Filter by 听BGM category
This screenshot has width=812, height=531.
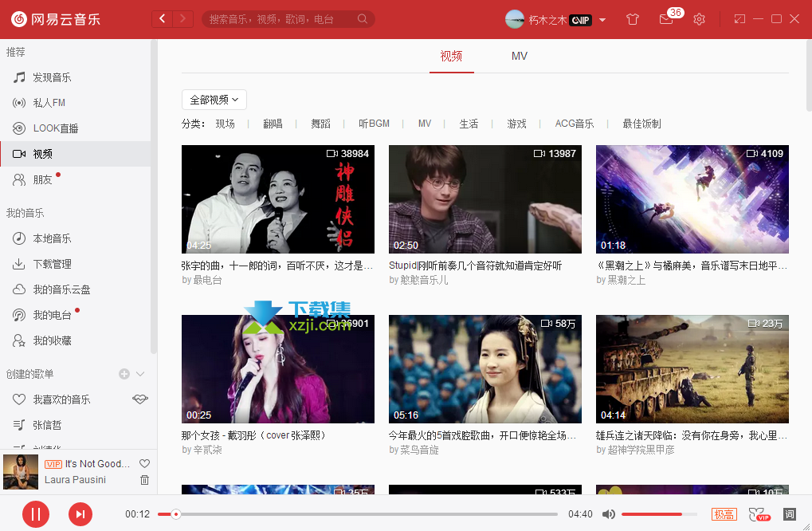pos(374,124)
